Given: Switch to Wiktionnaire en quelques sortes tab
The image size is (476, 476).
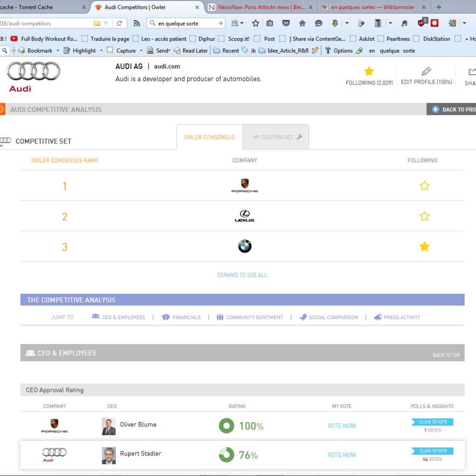Looking at the screenshot, I should coord(374,7).
